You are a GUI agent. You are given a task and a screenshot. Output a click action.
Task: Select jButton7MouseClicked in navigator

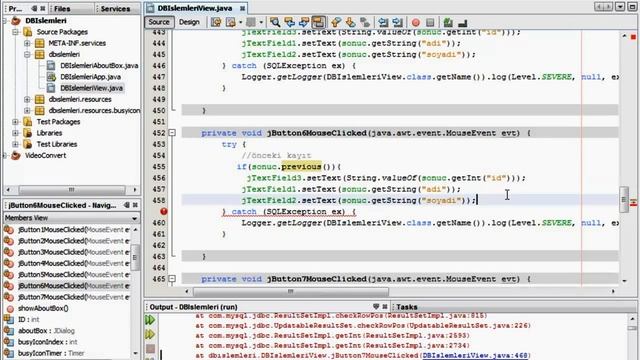73,297
